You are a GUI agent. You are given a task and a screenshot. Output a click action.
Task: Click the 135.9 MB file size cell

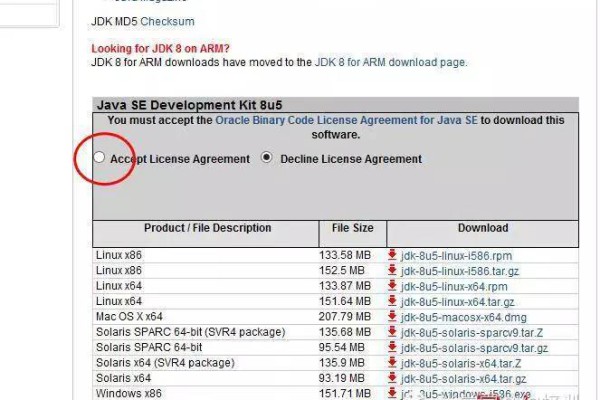pyautogui.click(x=342, y=363)
